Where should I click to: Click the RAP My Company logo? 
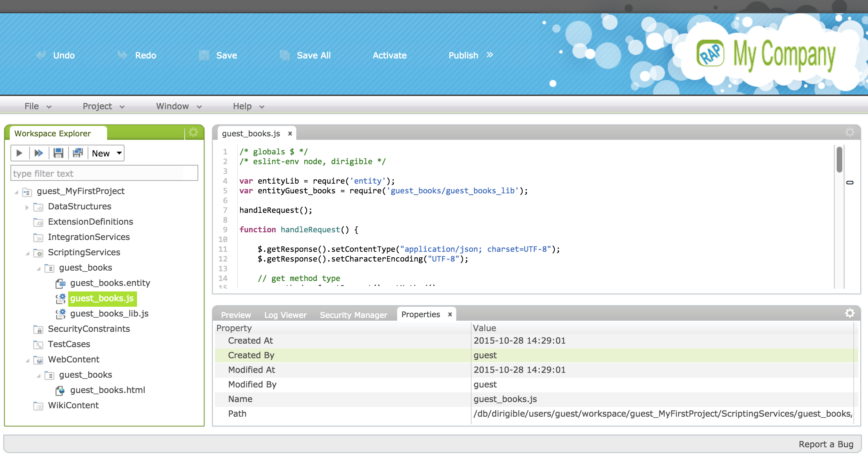pyautogui.click(x=765, y=55)
